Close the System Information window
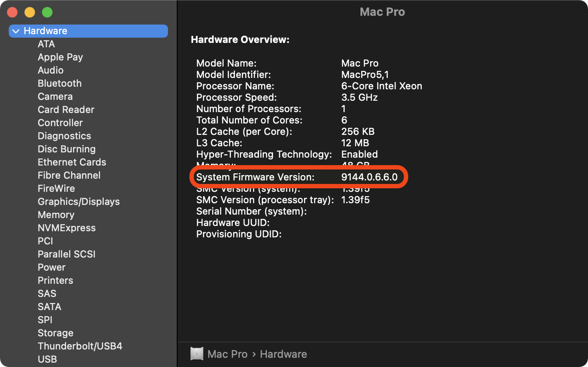 point(12,12)
